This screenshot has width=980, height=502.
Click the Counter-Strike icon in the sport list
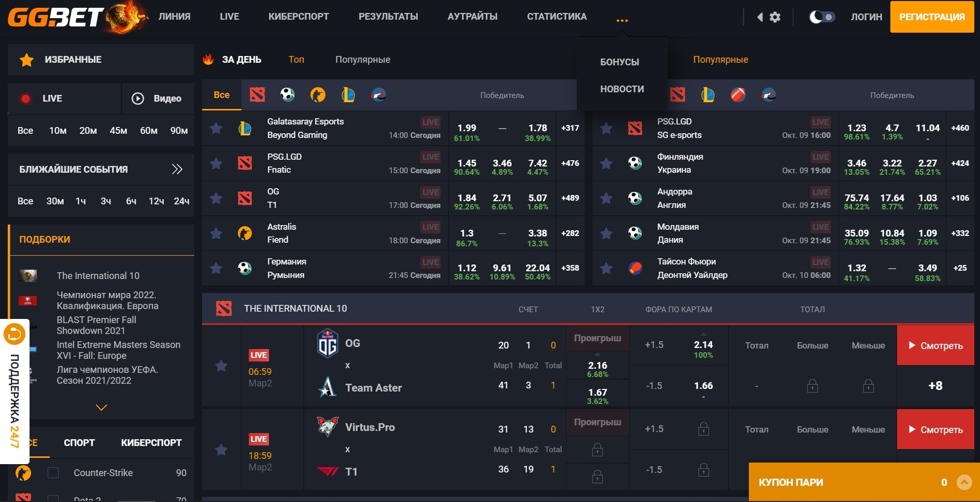click(23, 473)
